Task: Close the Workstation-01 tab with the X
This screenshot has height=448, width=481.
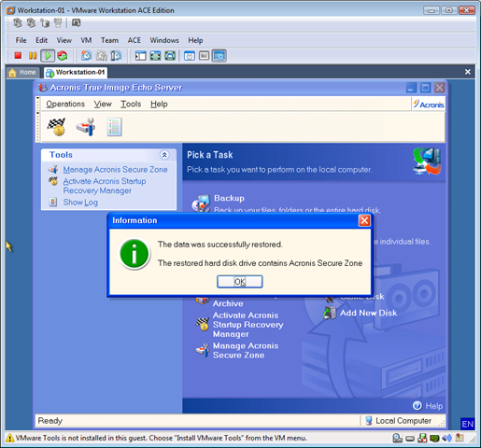Action: click(468, 72)
